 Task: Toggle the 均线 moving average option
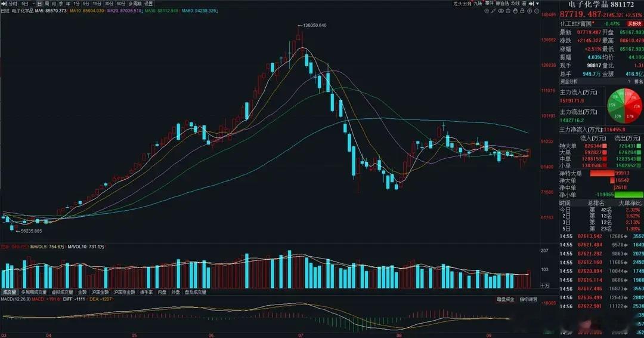pyautogui.click(x=515, y=4)
